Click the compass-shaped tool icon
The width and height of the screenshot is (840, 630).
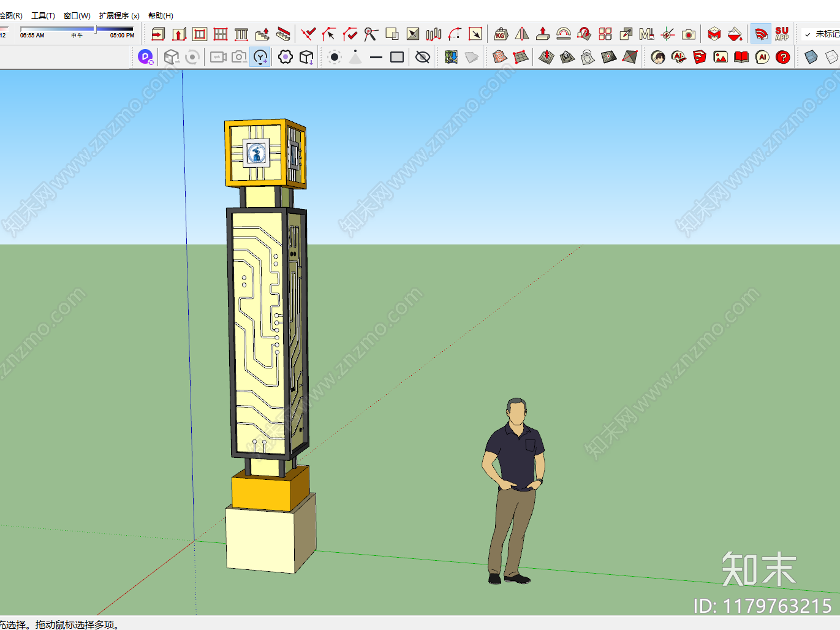371,34
